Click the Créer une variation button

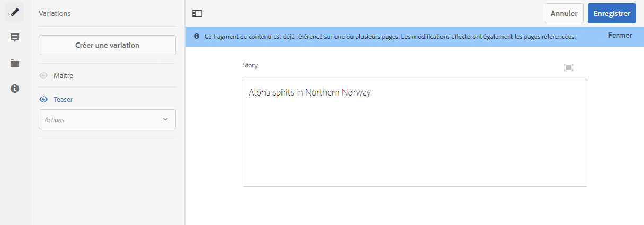(107, 45)
